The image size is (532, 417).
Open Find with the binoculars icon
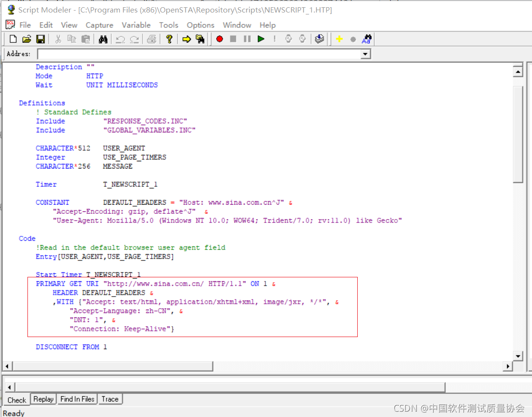pyautogui.click(x=103, y=39)
